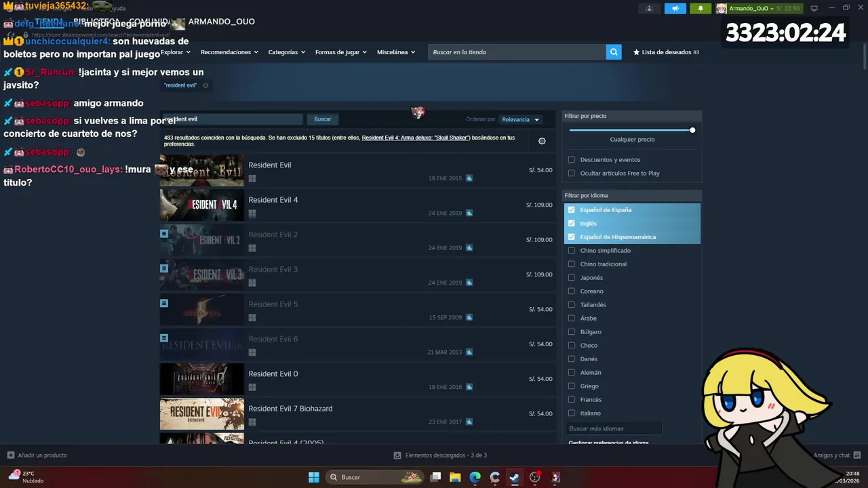Click the Windows taskbar Buscar search box

click(374, 477)
